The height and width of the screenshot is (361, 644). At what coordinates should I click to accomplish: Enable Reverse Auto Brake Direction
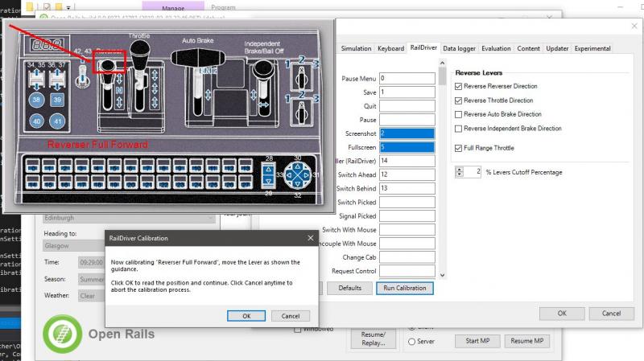(458, 114)
